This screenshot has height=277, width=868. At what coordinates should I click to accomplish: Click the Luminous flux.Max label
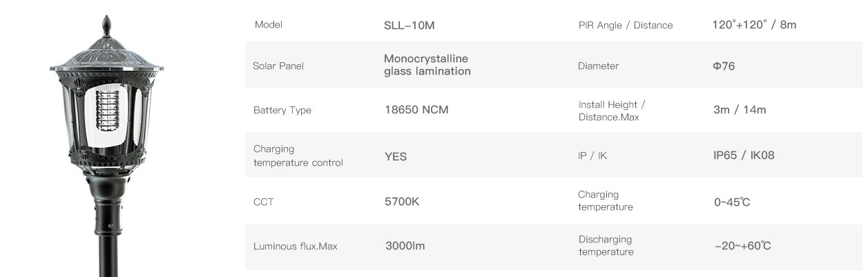[x=295, y=247]
